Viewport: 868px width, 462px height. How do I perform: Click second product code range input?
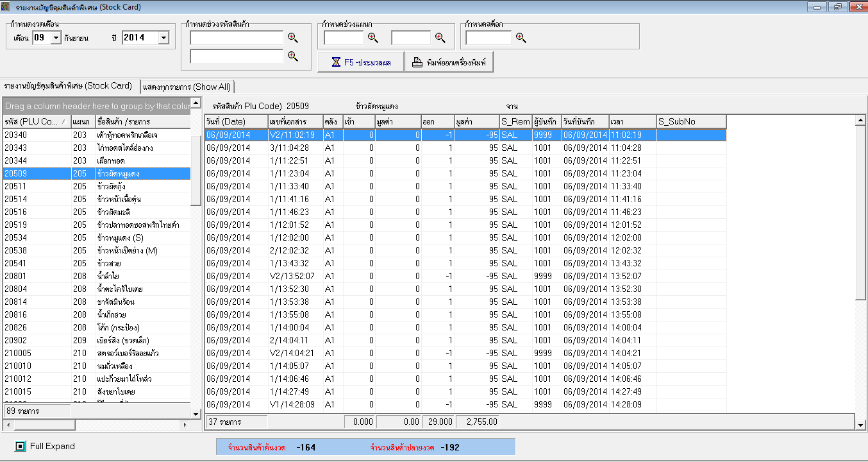[x=237, y=56]
